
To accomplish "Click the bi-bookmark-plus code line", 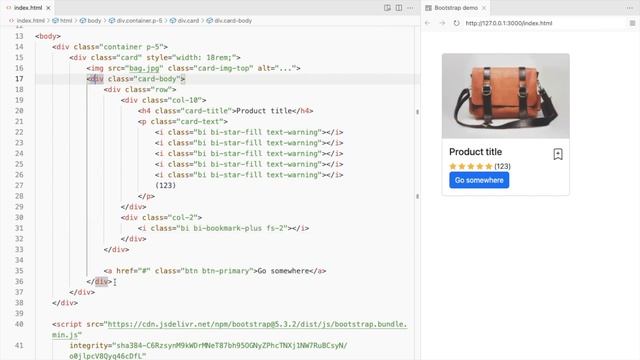I will 223,228.
